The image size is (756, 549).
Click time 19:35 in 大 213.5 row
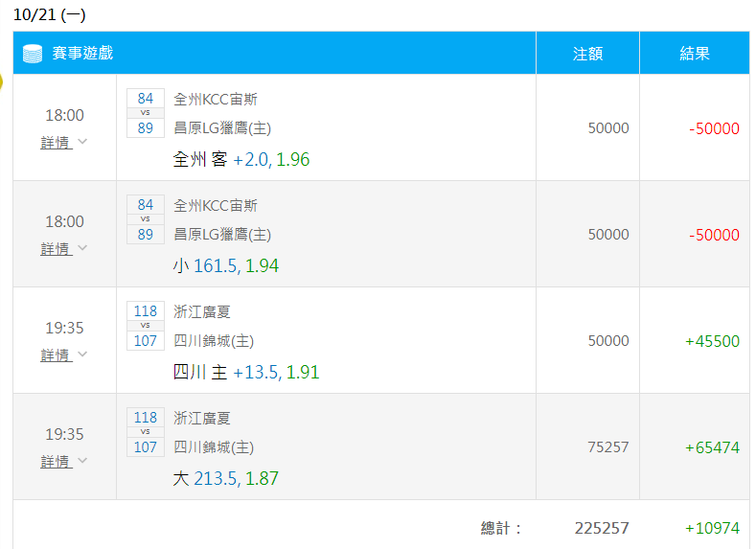[x=64, y=434]
